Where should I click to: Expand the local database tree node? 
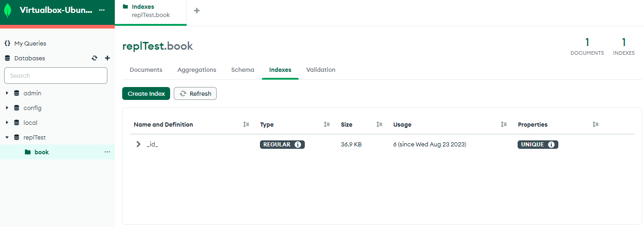[7, 122]
